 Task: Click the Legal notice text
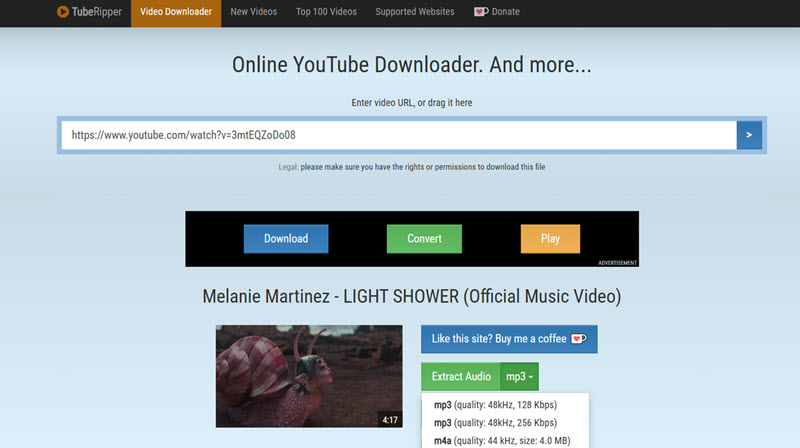click(412, 167)
